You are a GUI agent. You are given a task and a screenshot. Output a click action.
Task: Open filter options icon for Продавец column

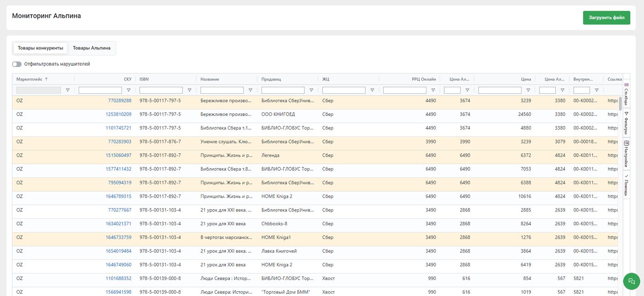[311, 91]
